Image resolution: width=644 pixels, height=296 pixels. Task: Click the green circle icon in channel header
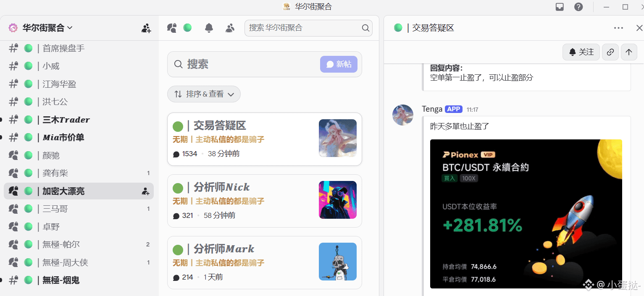click(188, 28)
